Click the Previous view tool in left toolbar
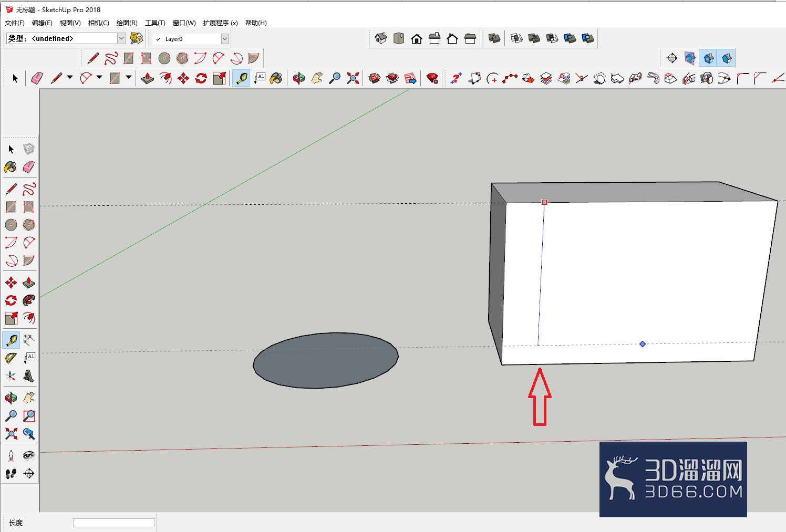The width and height of the screenshot is (786, 532). pyautogui.click(x=29, y=434)
